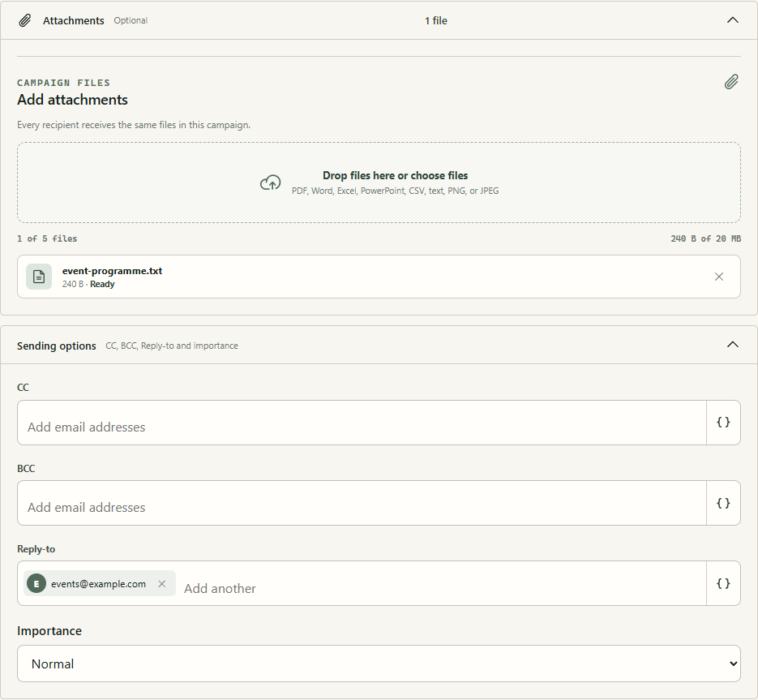Click the '1 of 5 files' counter
This screenshot has width=758, height=700.
47,238
